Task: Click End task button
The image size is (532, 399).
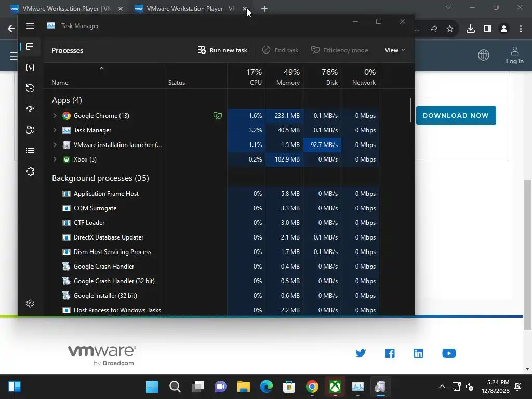Action: pyautogui.click(x=280, y=50)
